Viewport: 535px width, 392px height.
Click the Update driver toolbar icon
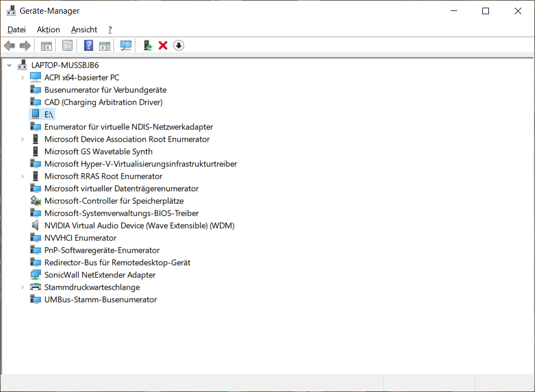[x=147, y=46]
